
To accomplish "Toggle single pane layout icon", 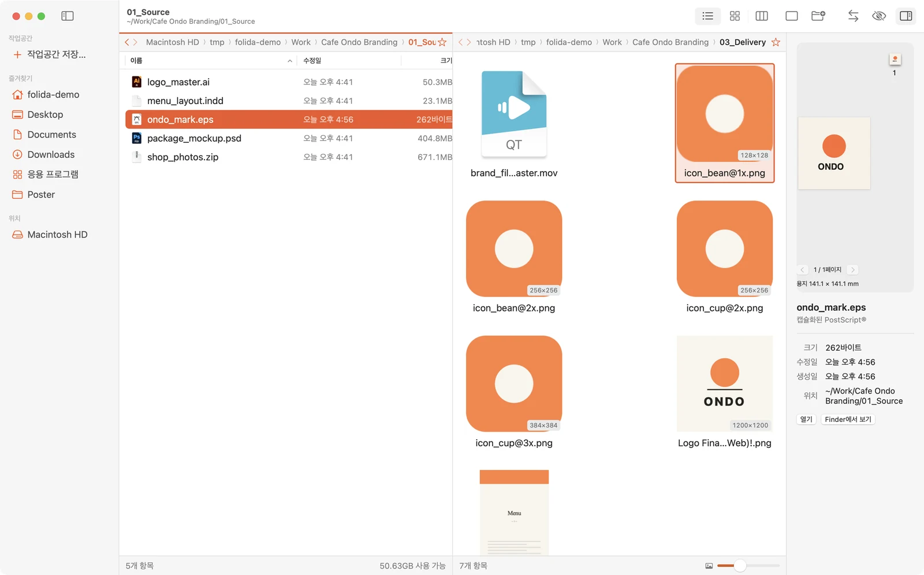I will pos(792,16).
